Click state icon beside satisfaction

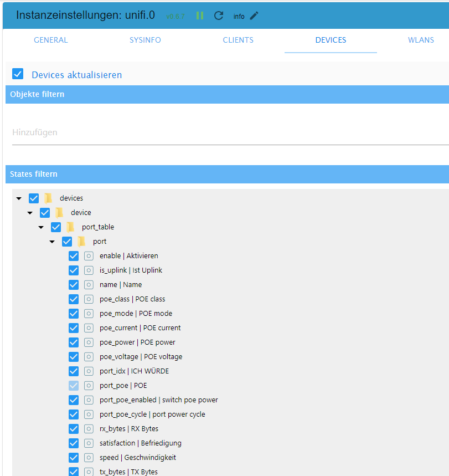89,443
